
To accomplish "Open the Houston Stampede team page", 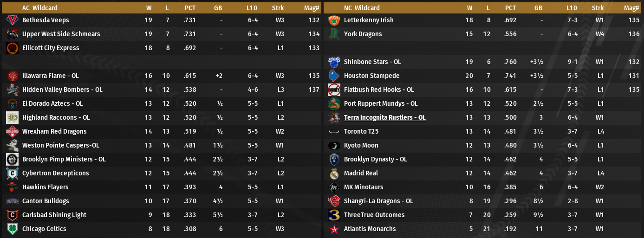I will 371,76.
